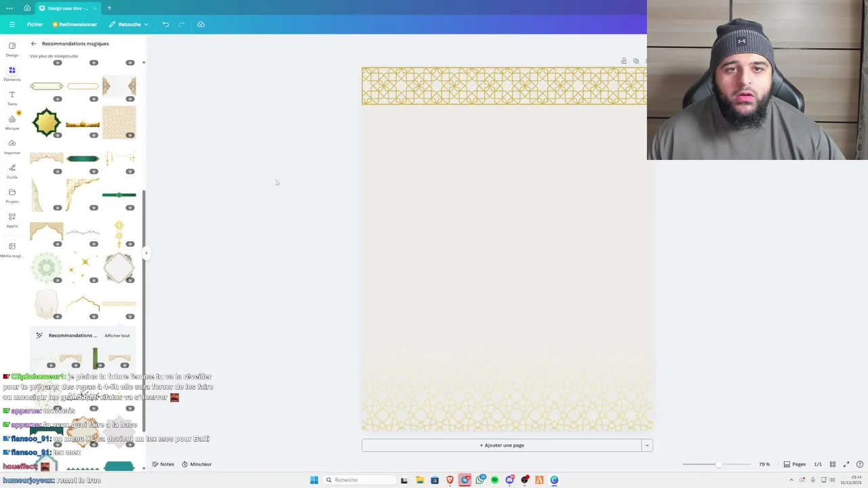The height and width of the screenshot is (488, 868).
Task: Open the Projets panel
Action: click(12, 196)
